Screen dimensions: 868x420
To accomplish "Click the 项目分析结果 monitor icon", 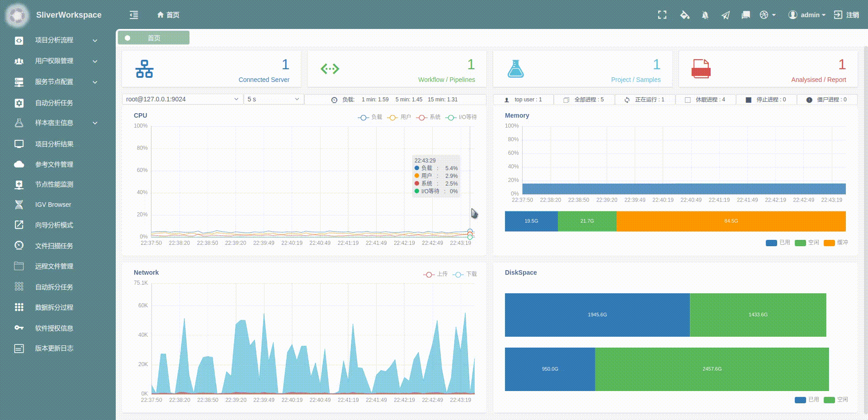I will pyautogui.click(x=19, y=144).
